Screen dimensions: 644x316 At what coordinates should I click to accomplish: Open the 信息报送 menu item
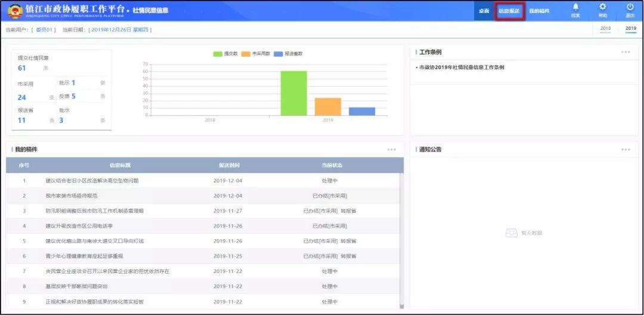coord(509,11)
